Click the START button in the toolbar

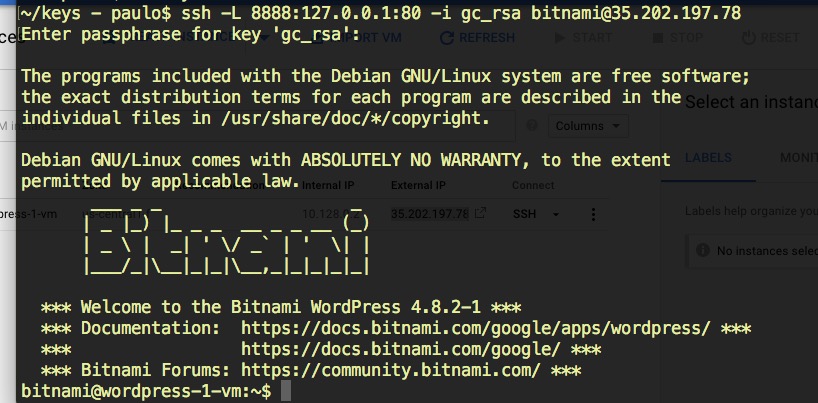(583, 38)
